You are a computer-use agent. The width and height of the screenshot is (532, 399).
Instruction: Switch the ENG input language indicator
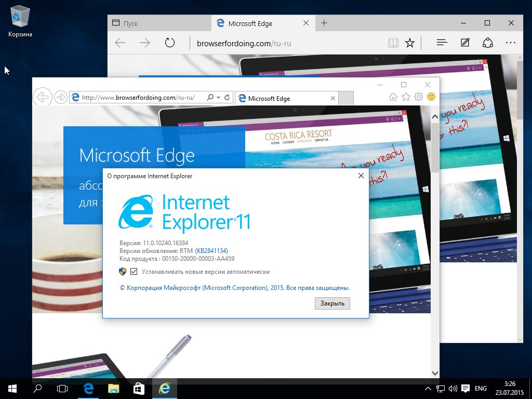coord(481,389)
